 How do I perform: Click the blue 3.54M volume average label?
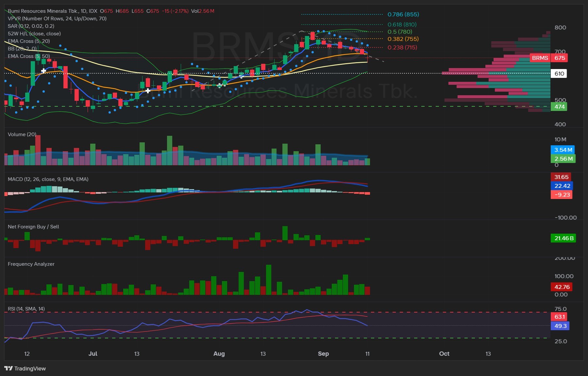[x=563, y=150]
